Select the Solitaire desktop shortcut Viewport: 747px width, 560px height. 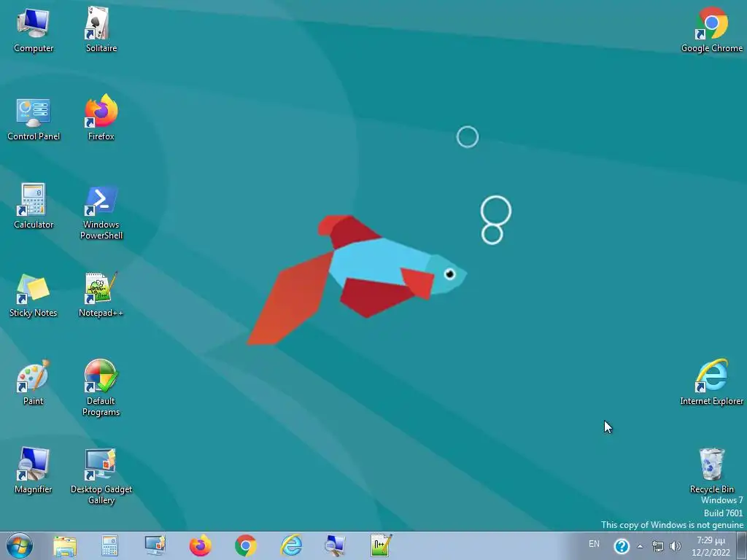coord(101,31)
